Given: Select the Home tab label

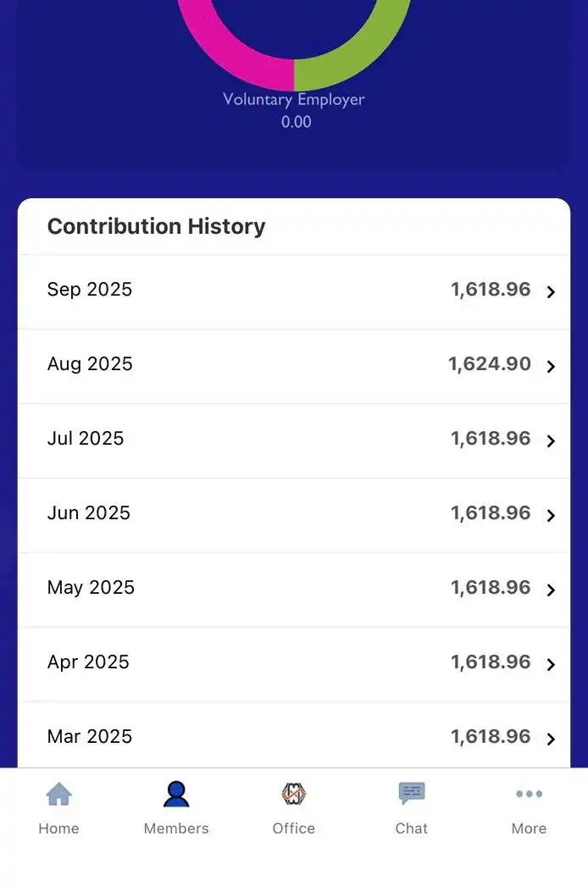Looking at the screenshot, I should [58, 828].
